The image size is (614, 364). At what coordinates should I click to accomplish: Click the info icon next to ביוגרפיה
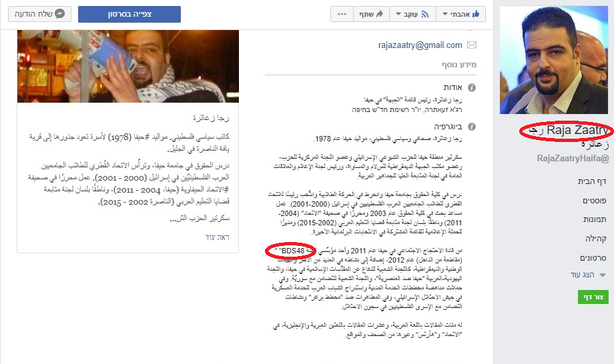pos(472,127)
